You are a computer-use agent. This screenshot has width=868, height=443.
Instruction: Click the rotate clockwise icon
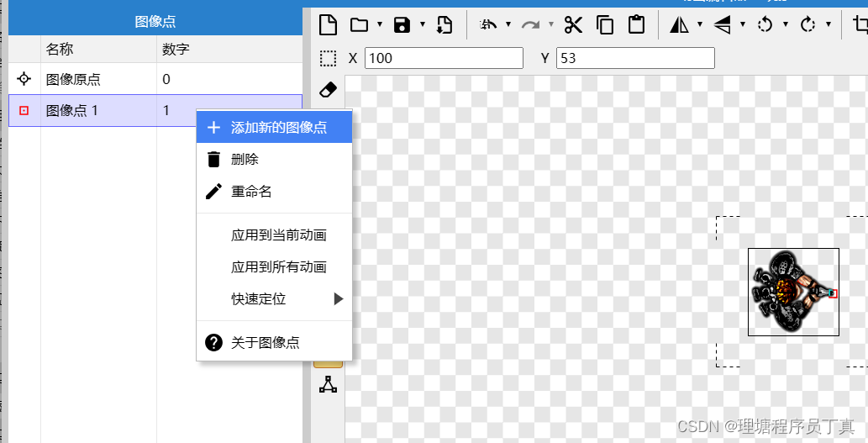(808, 24)
